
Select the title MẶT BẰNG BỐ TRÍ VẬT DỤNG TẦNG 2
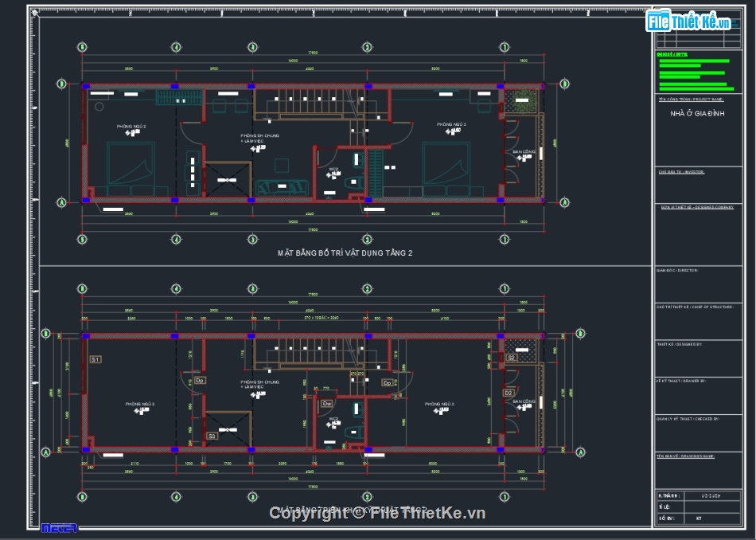(345, 252)
